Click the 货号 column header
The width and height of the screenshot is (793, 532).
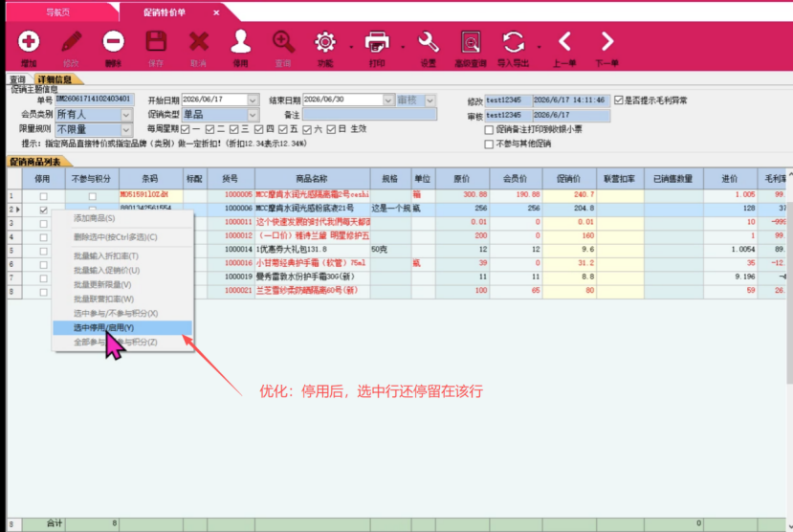tap(231, 179)
